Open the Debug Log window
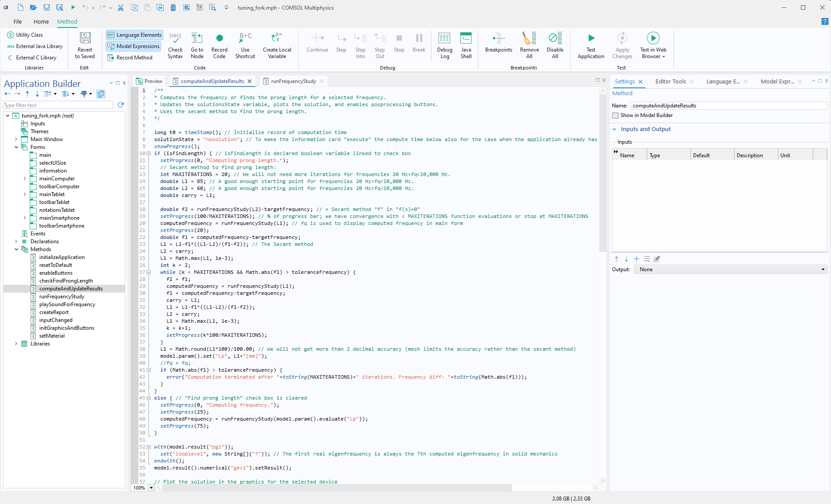 click(444, 39)
